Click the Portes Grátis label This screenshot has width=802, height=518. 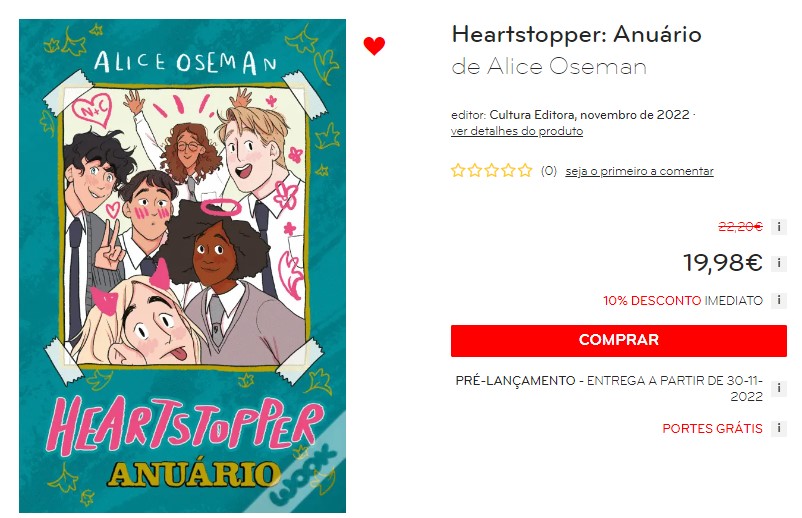click(712, 429)
